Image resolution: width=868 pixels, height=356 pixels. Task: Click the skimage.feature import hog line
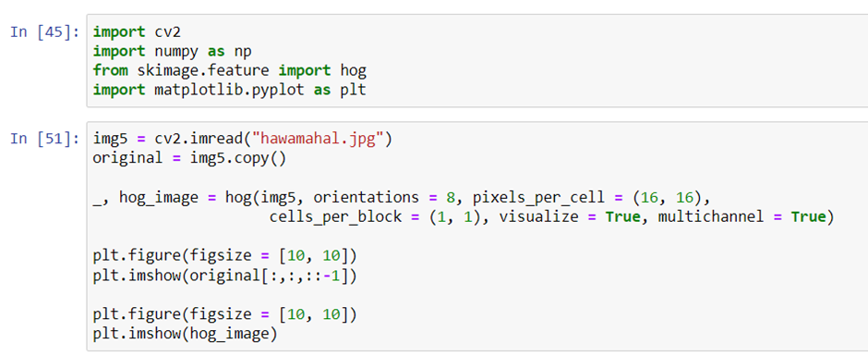(230, 71)
